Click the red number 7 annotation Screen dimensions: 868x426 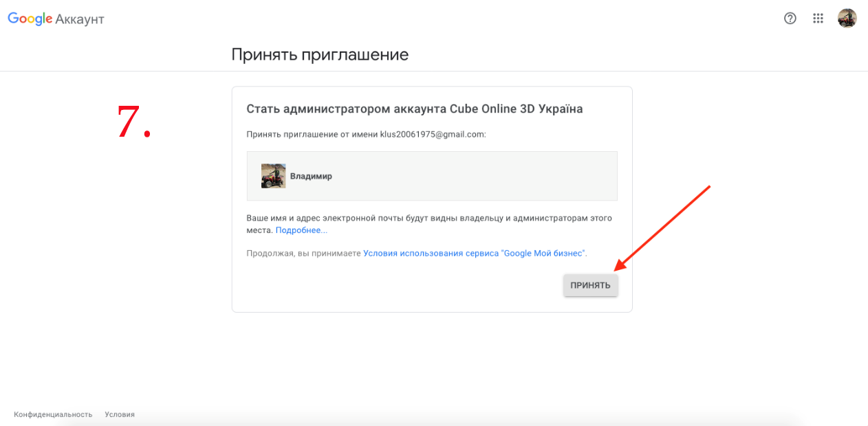click(x=133, y=122)
